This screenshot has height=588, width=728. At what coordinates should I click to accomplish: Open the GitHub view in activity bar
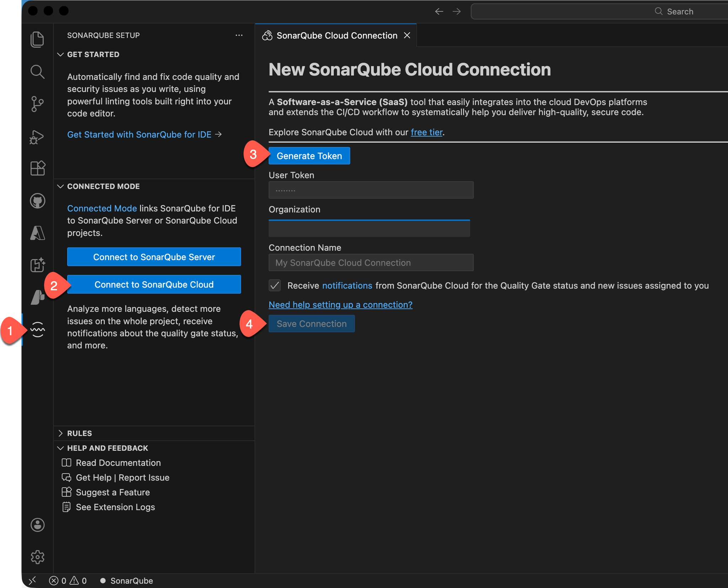pos(37,201)
